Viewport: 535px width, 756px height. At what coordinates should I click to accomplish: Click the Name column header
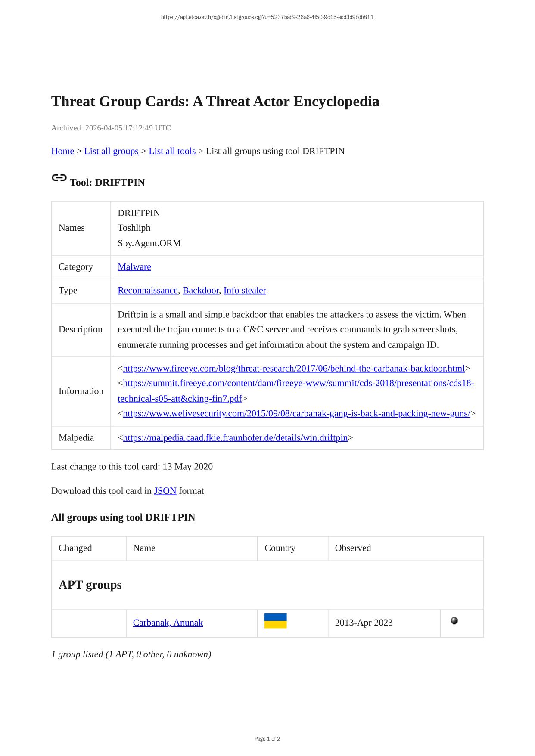click(x=144, y=548)
